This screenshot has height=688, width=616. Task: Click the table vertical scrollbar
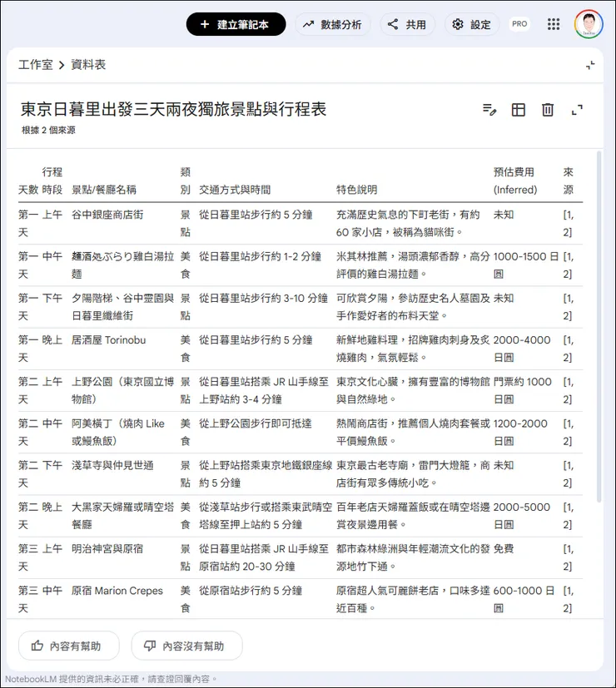tap(599, 326)
